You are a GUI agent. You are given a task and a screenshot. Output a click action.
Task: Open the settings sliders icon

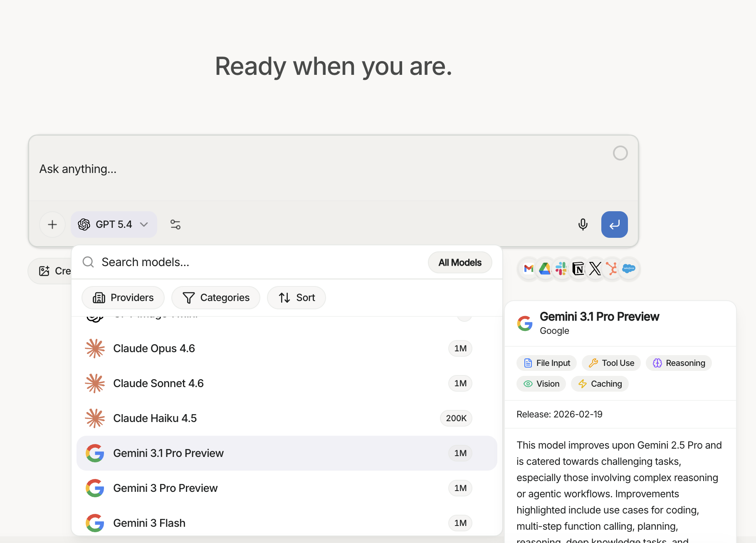[175, 225]
